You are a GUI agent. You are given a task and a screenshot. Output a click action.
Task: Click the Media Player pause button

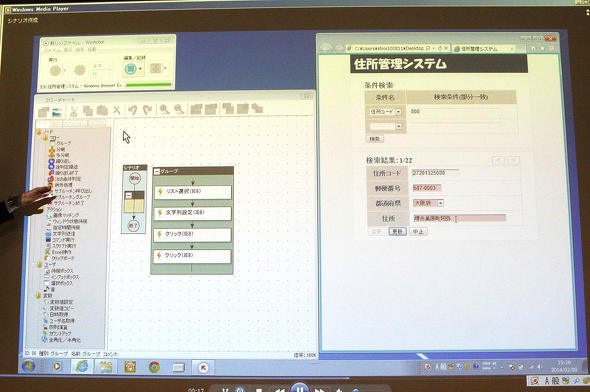(300, 387)
